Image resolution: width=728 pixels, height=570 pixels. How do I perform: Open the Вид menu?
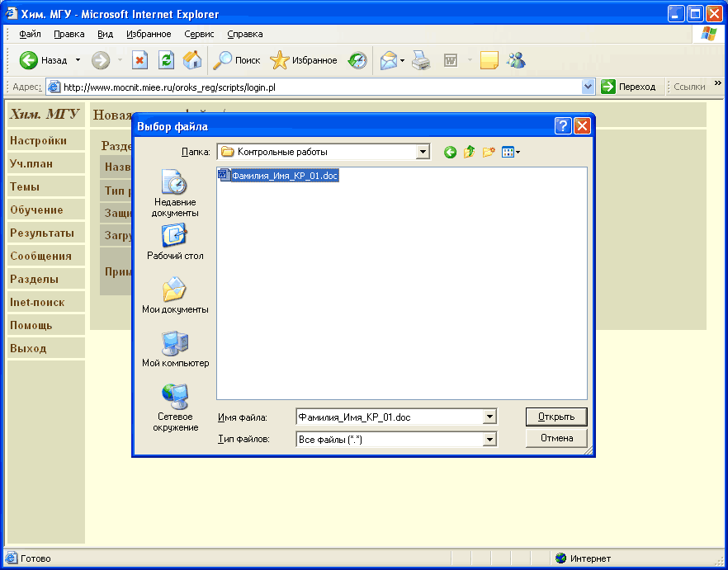point(106,34)
